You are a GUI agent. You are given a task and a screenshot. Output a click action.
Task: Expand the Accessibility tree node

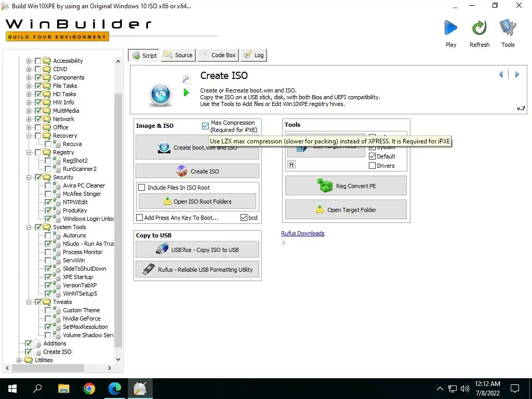[29, 61]
